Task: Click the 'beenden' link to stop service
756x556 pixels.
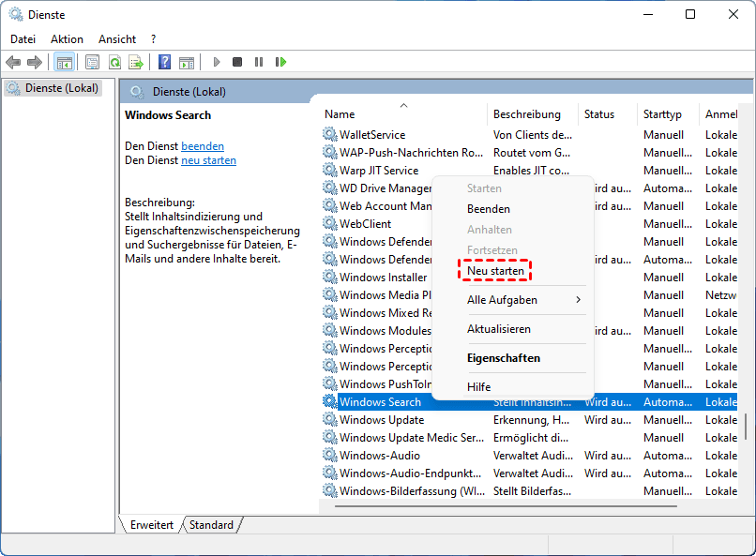Action: (x=203, y=146)
